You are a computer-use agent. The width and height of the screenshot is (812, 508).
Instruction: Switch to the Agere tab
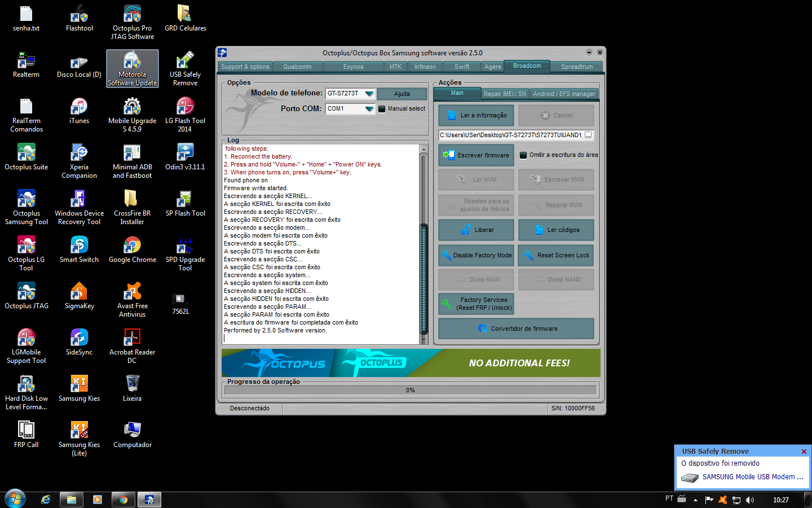point(493,67)
